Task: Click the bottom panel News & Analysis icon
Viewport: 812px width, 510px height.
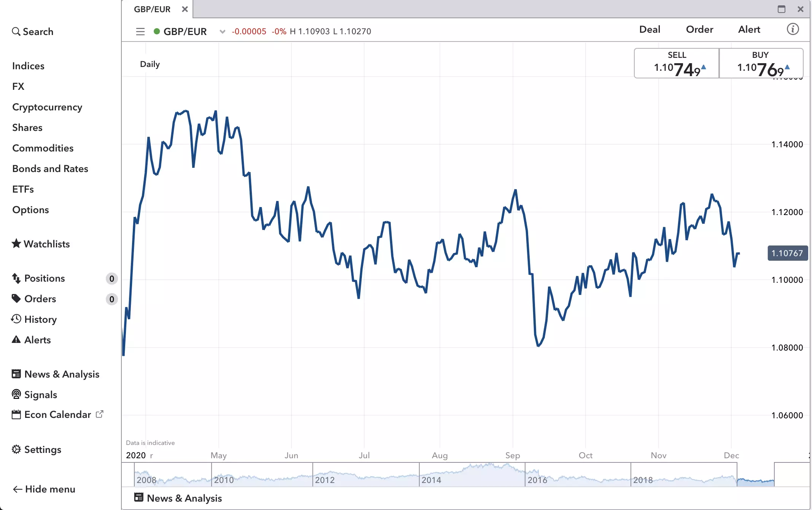Action: point(139,497)
